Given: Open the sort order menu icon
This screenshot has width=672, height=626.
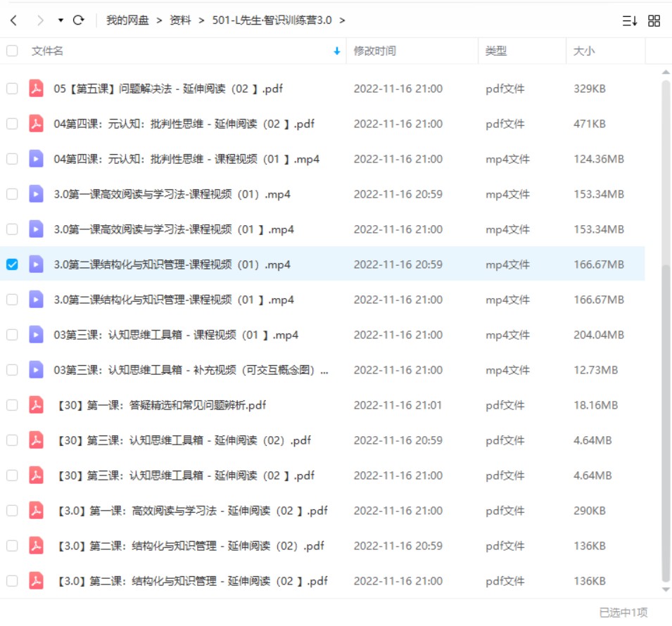Looking at the screenshot, I should 629,20.
